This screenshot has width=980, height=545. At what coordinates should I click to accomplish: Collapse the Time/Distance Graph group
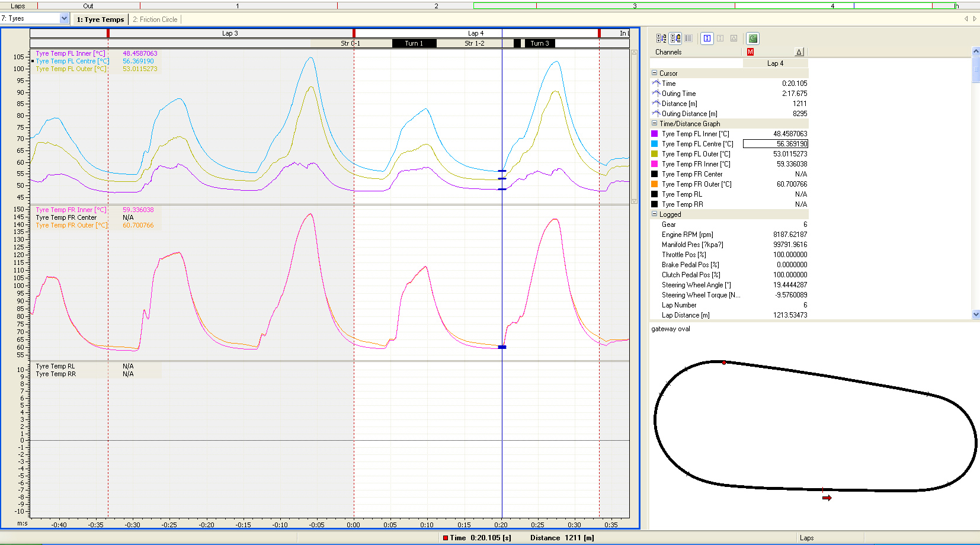click(655, 124)
